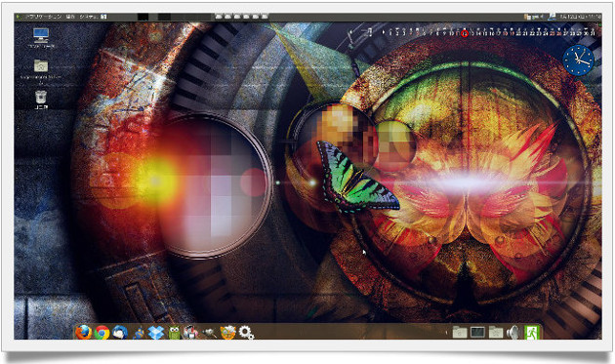The height and width of the screenshot is (364, 615).
Task: Click the green exit/logout icon in dock
Action: tap(532, 332)
